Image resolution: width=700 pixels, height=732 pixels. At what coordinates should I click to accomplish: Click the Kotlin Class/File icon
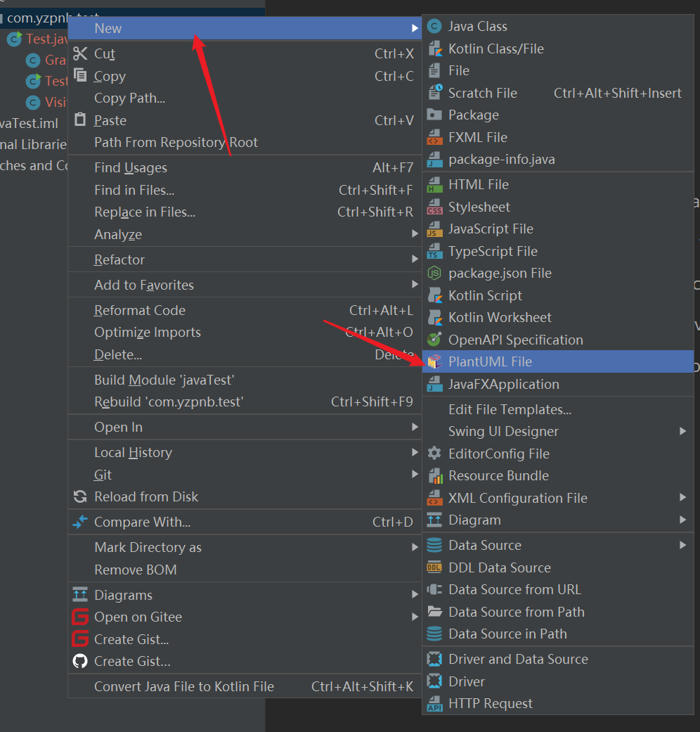[434, 49]
